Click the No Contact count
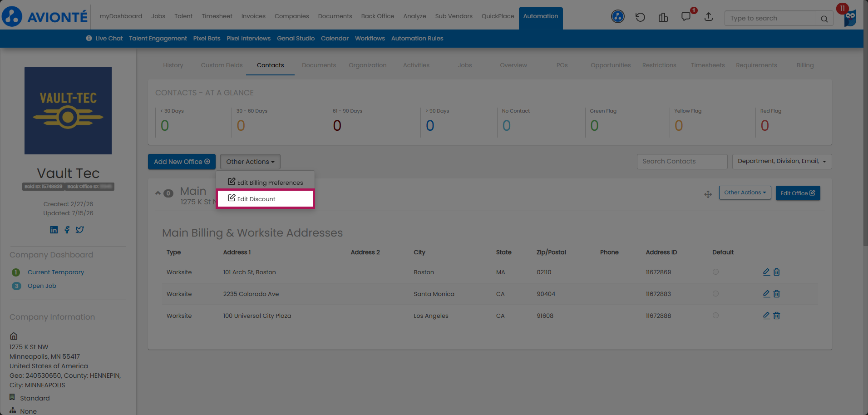 coord(507,126)
